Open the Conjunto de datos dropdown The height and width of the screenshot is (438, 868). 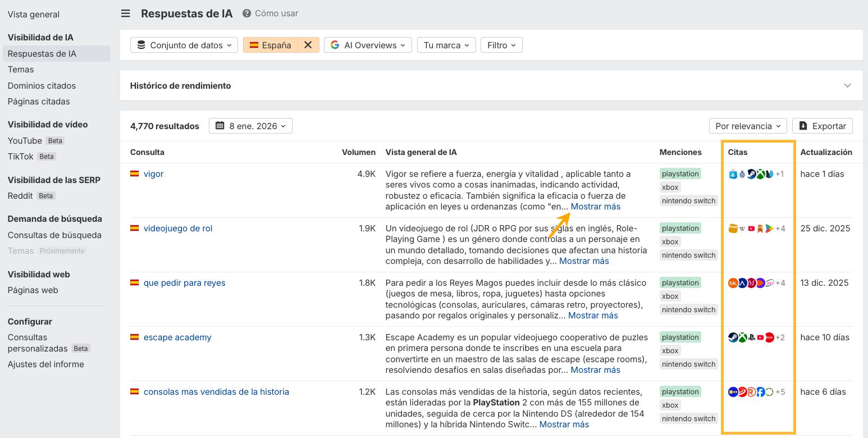click(184, 45)
